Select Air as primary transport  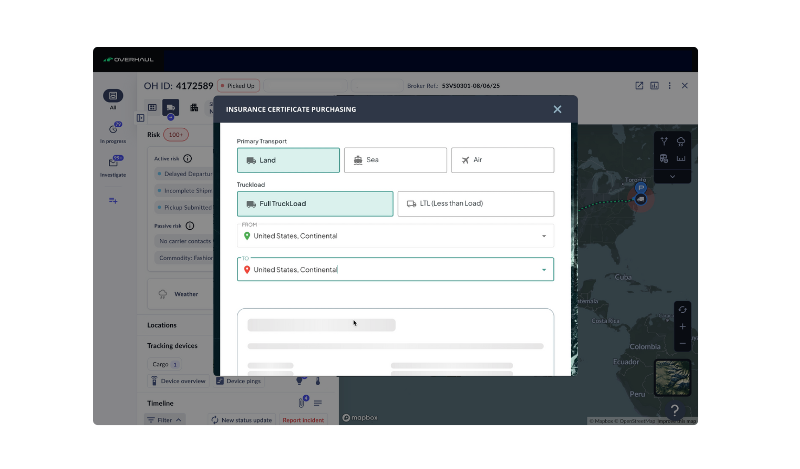[502, 160]
